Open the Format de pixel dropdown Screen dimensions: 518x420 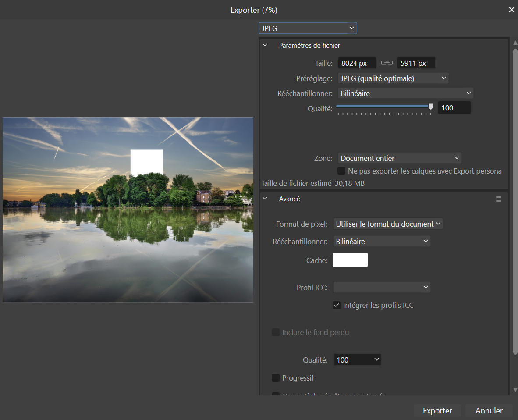(x=387, y=224)
